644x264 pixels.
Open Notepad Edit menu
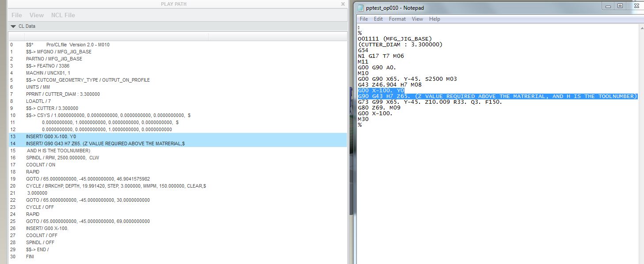378,19
